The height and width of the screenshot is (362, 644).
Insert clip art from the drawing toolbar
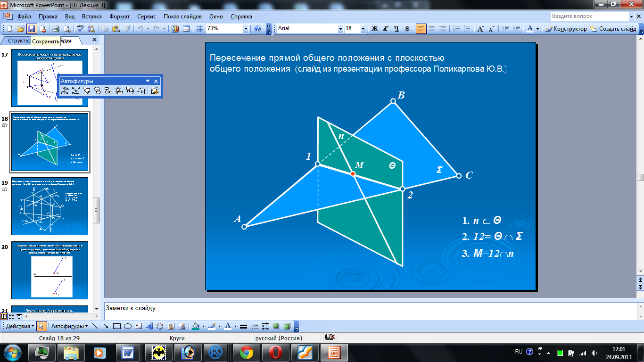pos(171,326)
